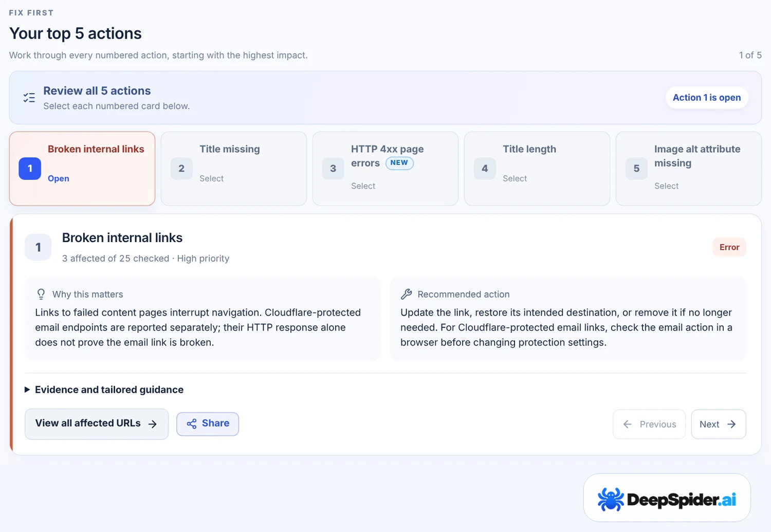Click the number 5 badge on Image alt card
Screen dimensions: 771x532
coord(636,169)
